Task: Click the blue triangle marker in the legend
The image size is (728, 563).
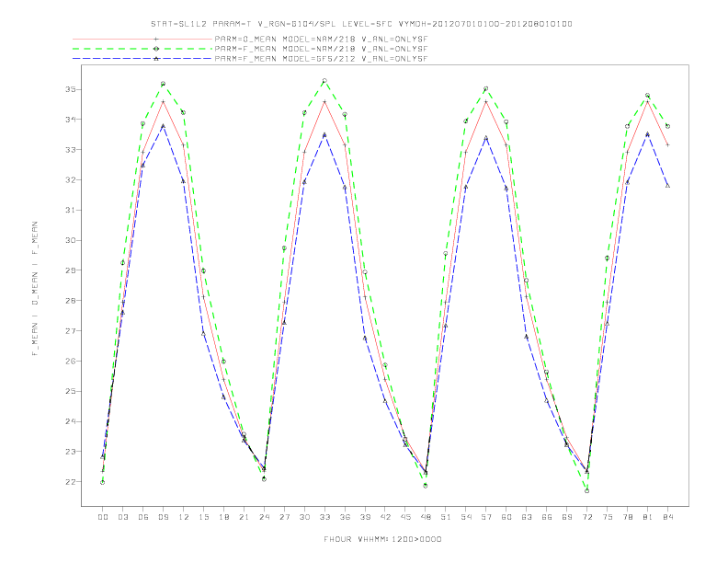Action: pos(156,59)
